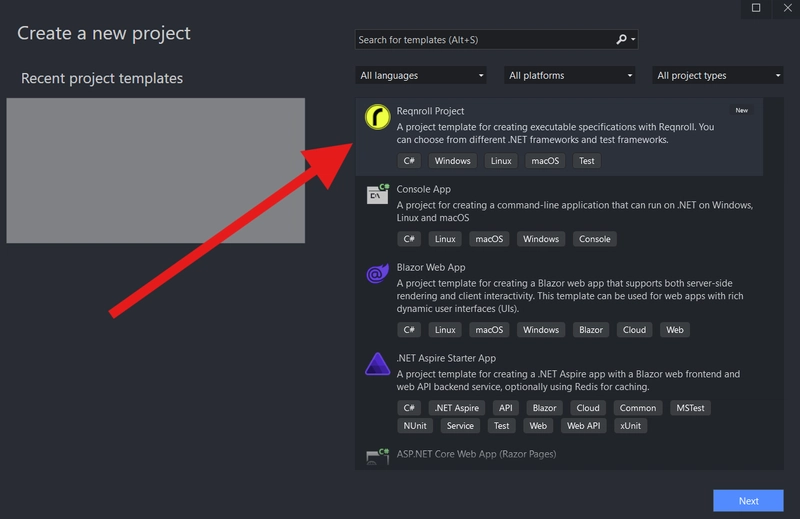Click the Console App template icon
This screenshot has height=519, width=800.
[x=377, y=195]
